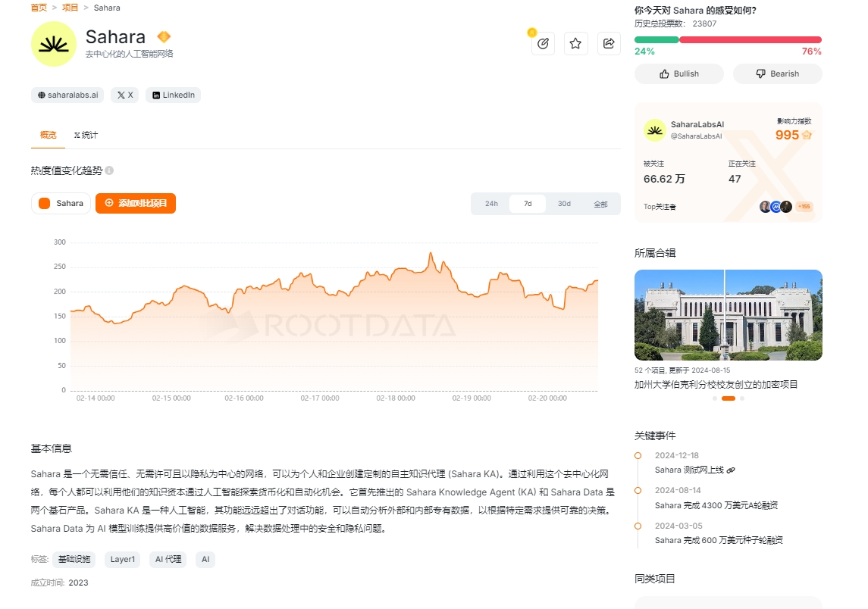
Task: Select the 24h time range
Action: pos(491,204)
